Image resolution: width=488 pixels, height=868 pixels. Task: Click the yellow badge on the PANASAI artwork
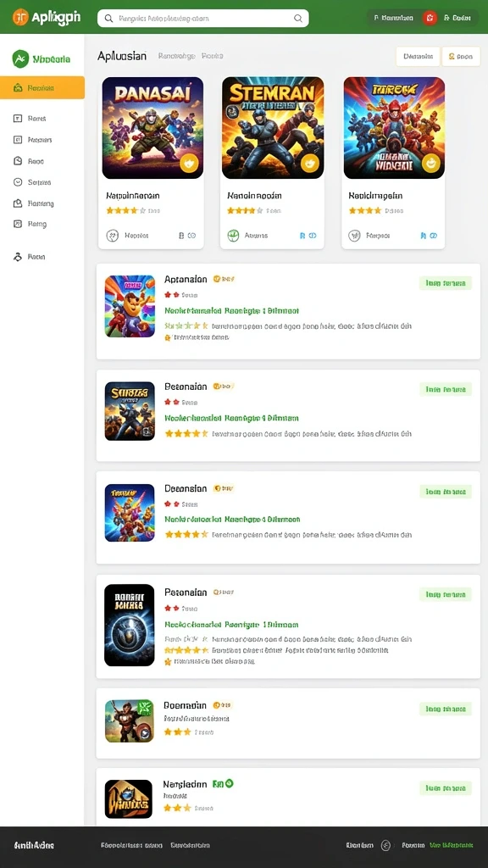[189, 164]
